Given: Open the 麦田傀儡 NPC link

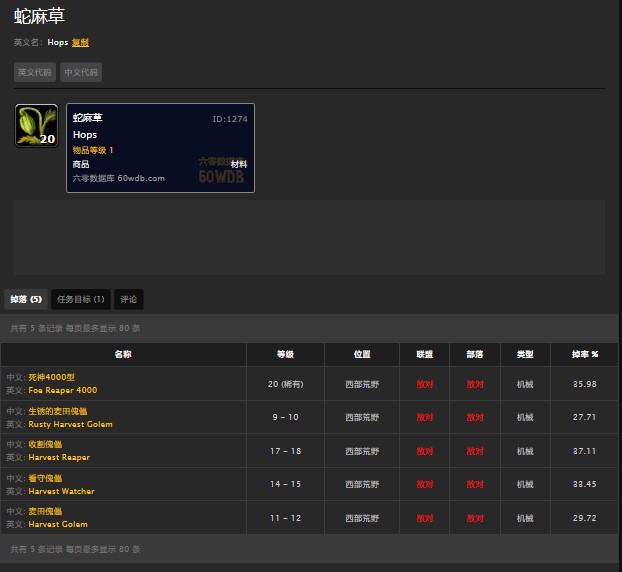Looking at the screenshot, I should click(43, 511).
